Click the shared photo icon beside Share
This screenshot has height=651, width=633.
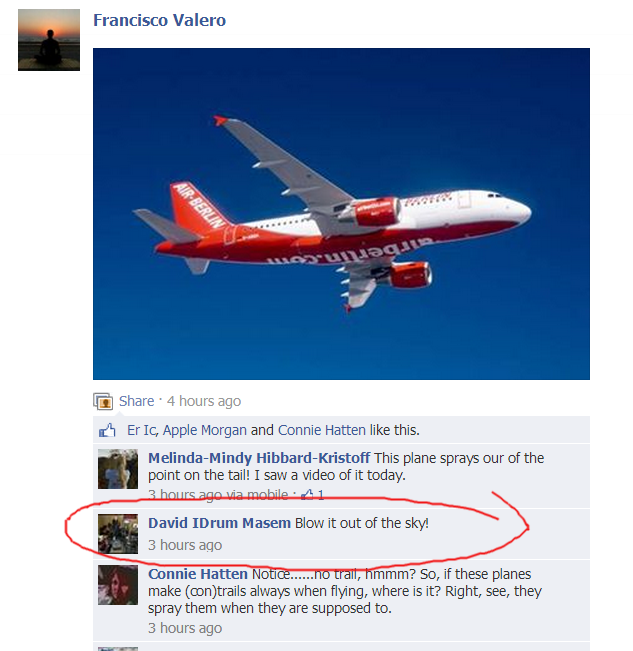tap(103, 401)
